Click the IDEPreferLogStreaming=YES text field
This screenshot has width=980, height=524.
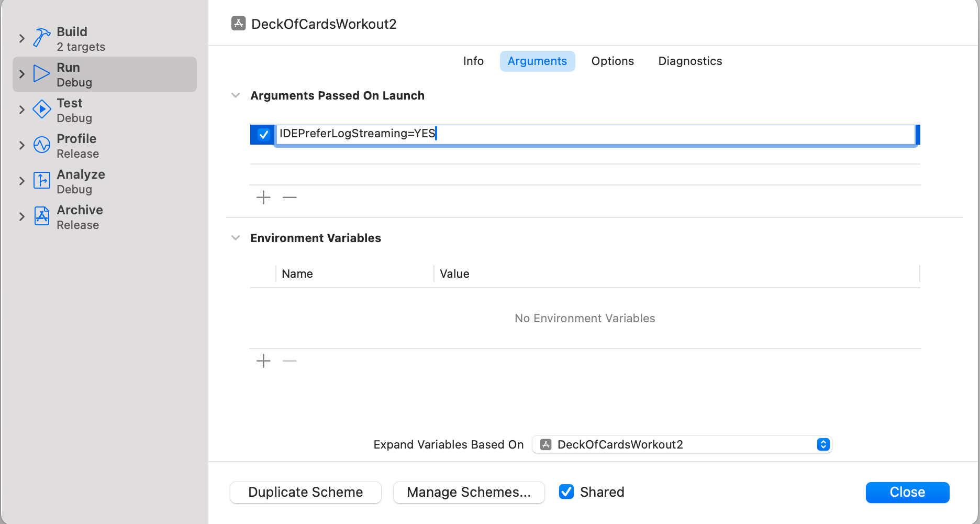595,134
